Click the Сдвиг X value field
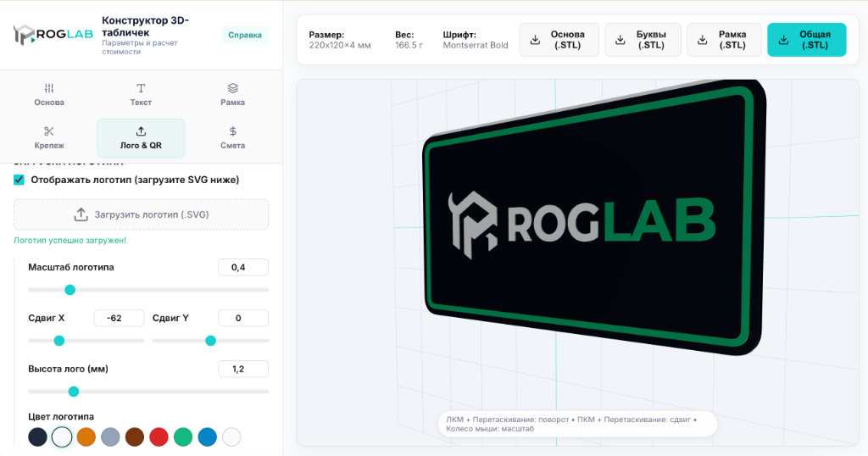The height and width of the screenshot is (456, 868). pyautogui.click(x=119, y=318)
